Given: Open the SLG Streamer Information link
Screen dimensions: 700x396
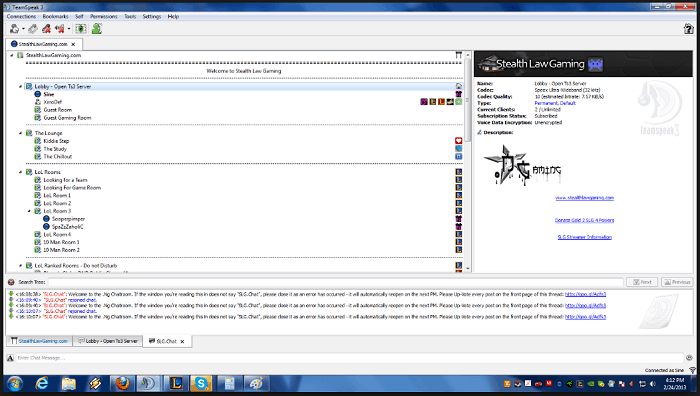Looking at the screenshot, I should [x=584, y=237].
